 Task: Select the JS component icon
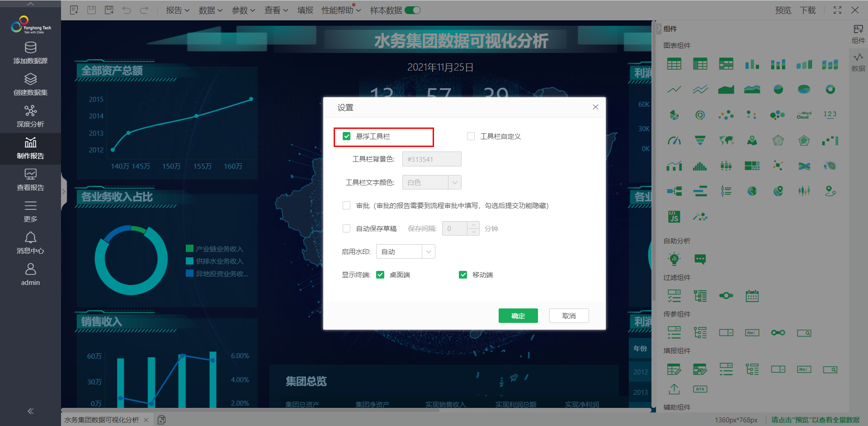674,217
